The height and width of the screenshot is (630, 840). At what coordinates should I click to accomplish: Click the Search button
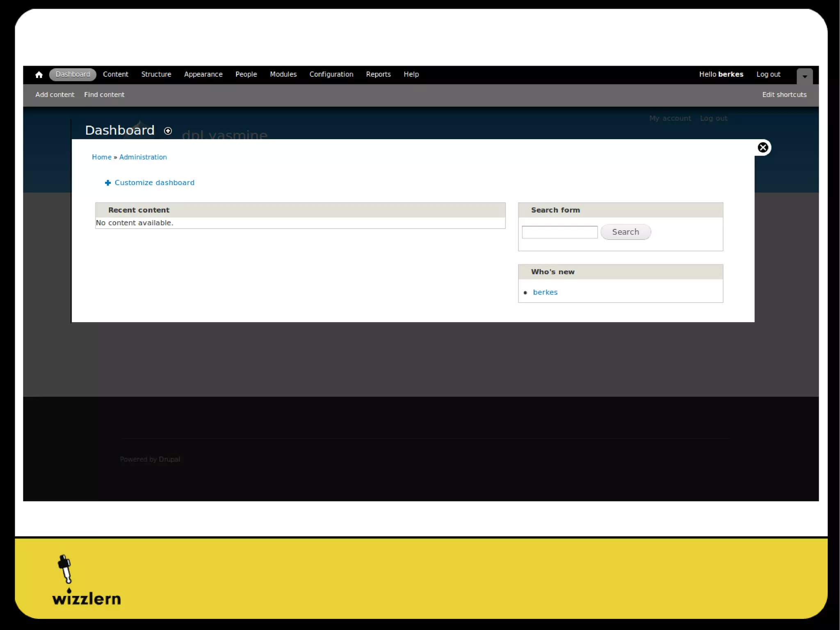tap(625, 232)
